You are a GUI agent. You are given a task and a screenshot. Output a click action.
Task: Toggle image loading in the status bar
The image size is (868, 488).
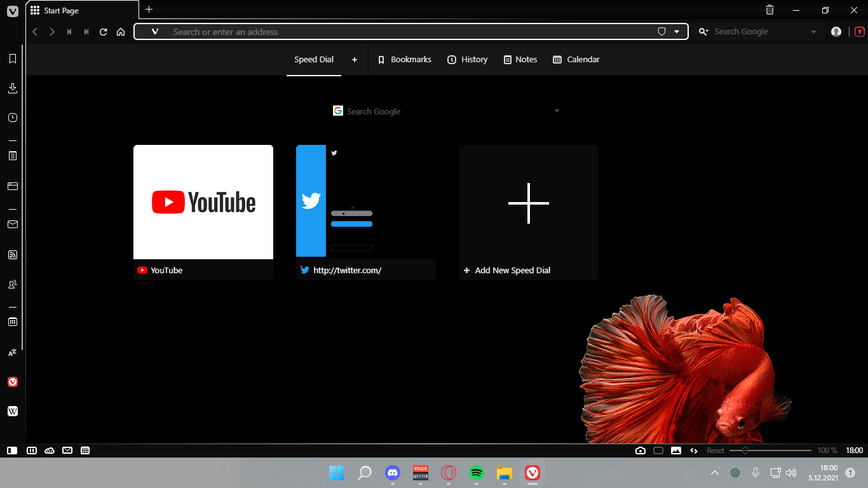(x=676, y=451)
